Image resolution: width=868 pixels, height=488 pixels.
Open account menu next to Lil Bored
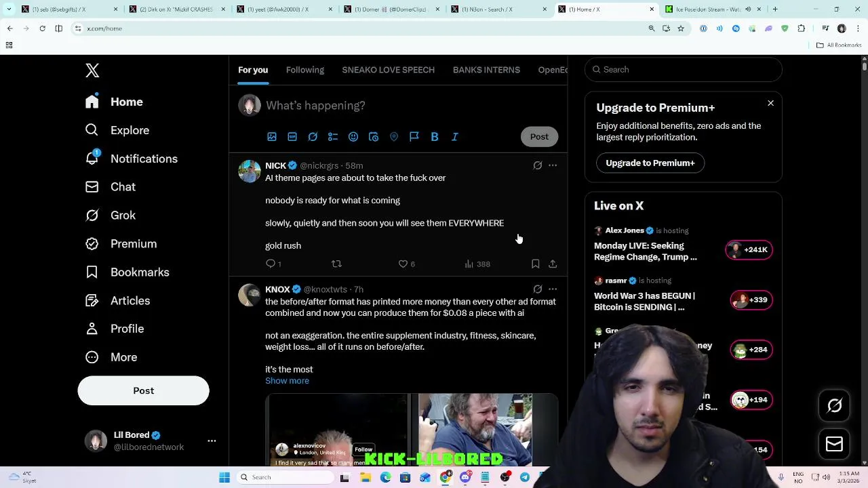coord(212,441)
